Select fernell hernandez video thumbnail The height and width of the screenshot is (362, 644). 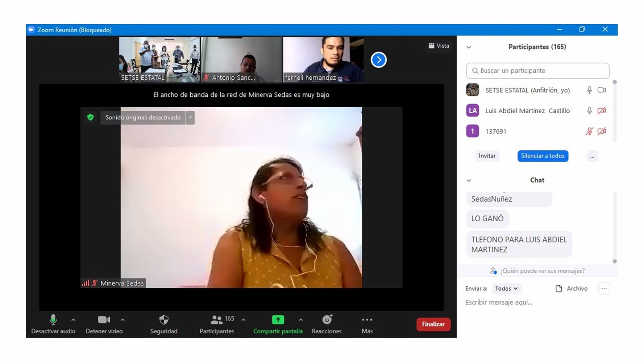coord(323,60)
